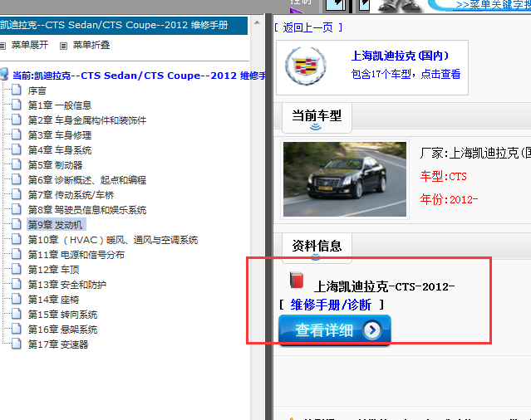Click the blue header 凯迪拉克--CTS Sedan/CTS Coupe--2012 维修手册
Viewport: 531px width, 420px height.
tap(124, 26)
